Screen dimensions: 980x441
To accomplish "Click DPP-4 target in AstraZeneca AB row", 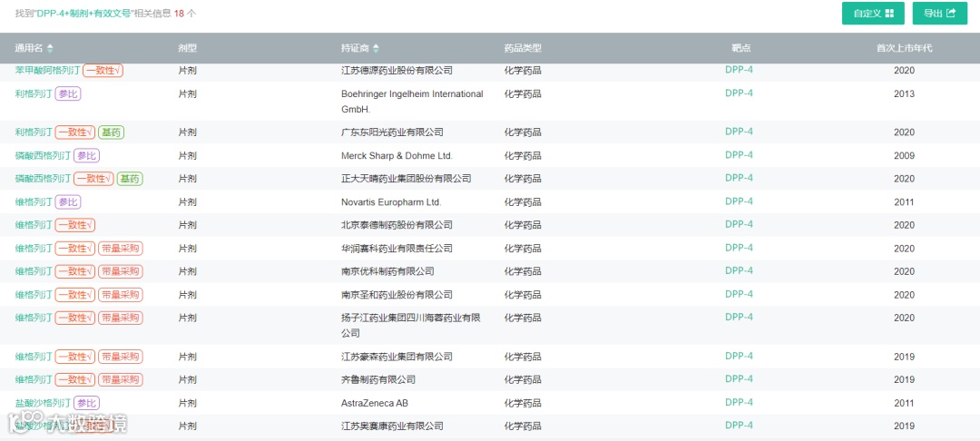I will pyautogui.click(x=739, y=402).
